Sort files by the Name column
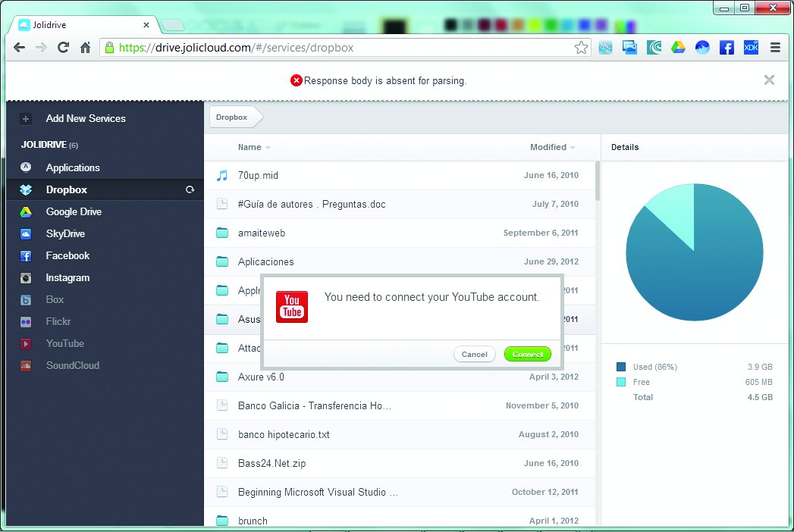794x532 pixels. pyautogui.click(x=254, y=147)
